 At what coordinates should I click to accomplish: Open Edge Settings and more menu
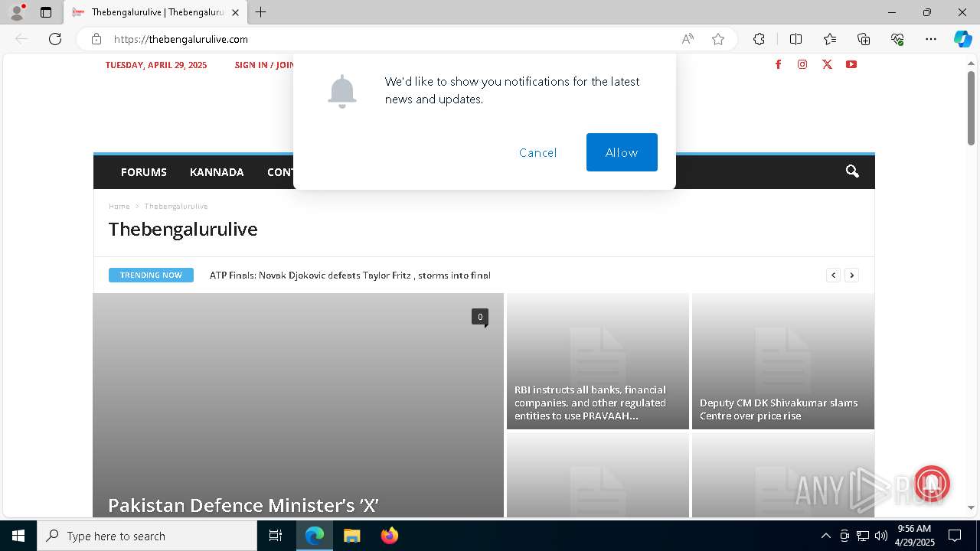click(931, 39)
